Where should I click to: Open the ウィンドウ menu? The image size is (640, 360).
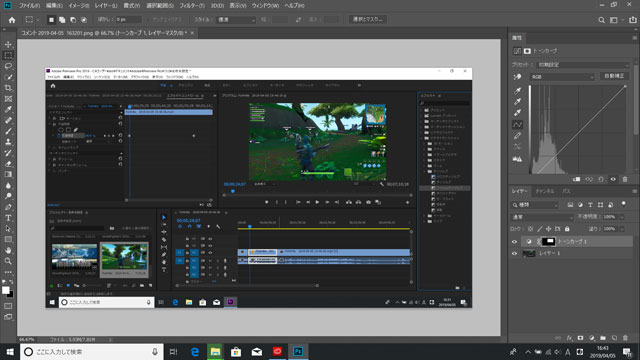coord(265,6)
